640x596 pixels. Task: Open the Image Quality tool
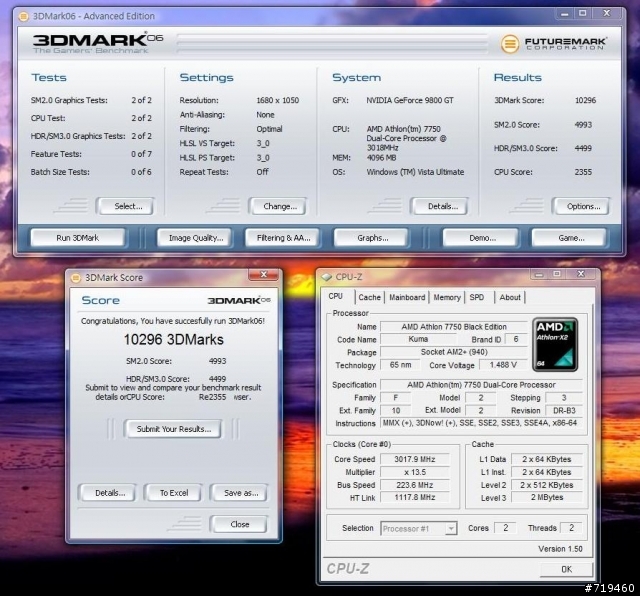pos(195,238)
